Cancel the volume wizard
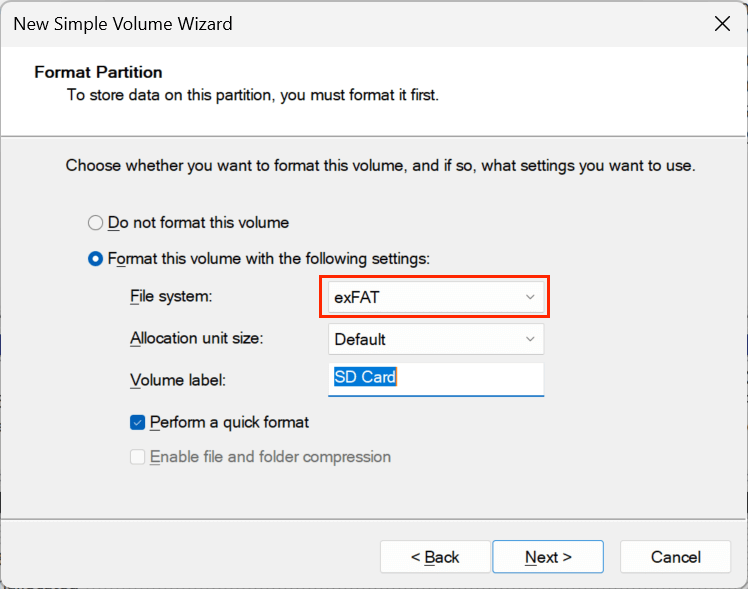The image size is (748, 589). pos(676,557)
